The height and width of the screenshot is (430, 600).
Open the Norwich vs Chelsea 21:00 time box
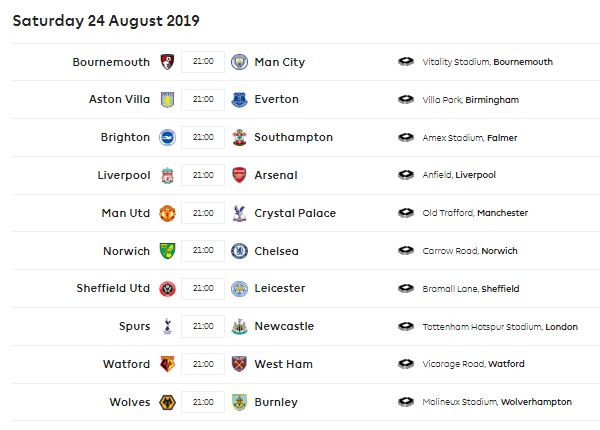203,251
